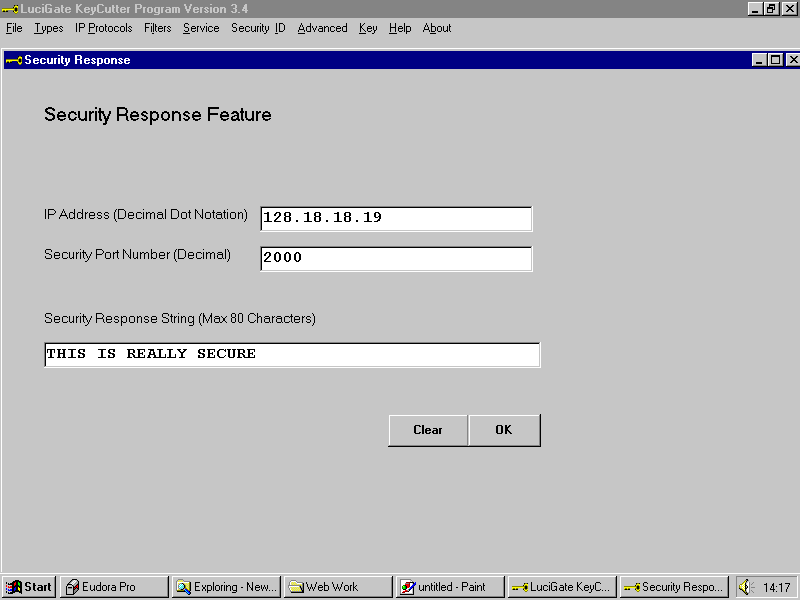The image size is (800, 600).
Task: Select LuciGate KeyCutter taskbar button
Action: pyautogui.click(x=562, y=587)
